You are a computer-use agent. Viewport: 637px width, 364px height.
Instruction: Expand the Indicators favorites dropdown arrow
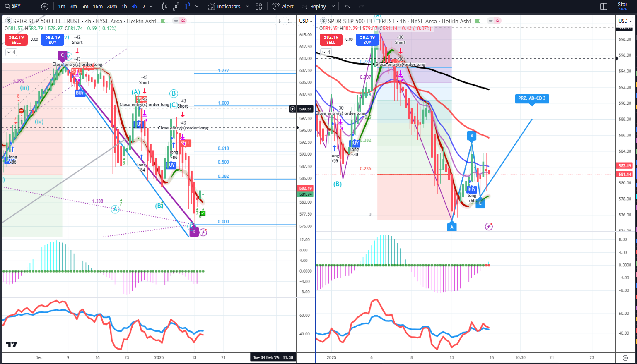pyautogui.click(x=247, y=7)
